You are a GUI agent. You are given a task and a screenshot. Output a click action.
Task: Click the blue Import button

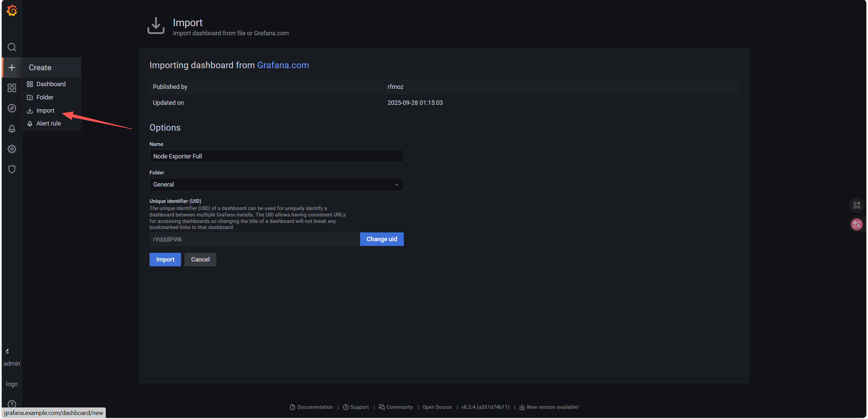click(165, 260)
